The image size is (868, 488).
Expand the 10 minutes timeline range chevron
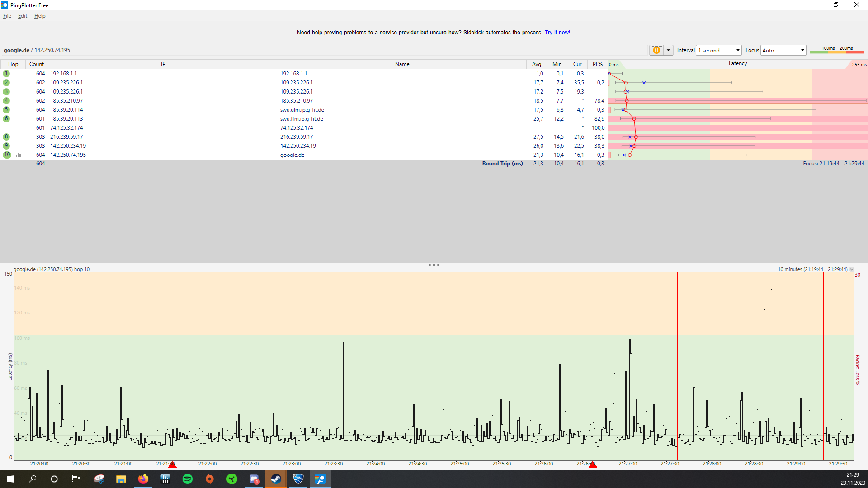[852, 269]
